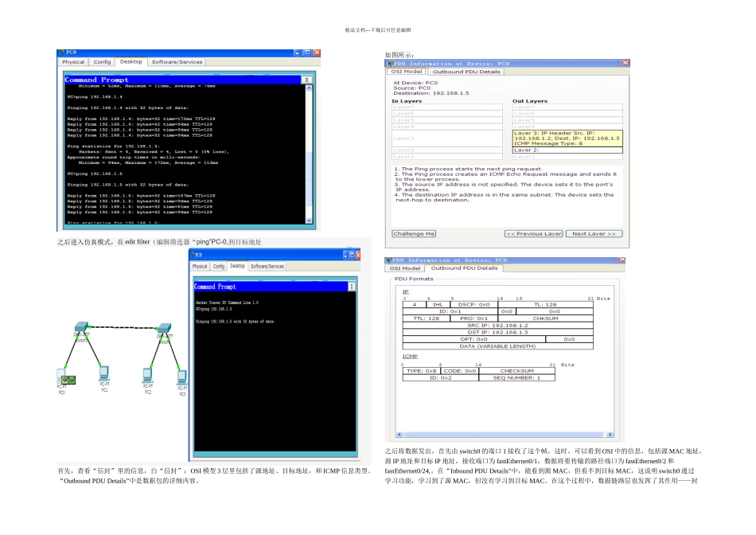Select the OSI Model tab in the PDU window with In Layers
756x535 pixels.
click(406, 72)
